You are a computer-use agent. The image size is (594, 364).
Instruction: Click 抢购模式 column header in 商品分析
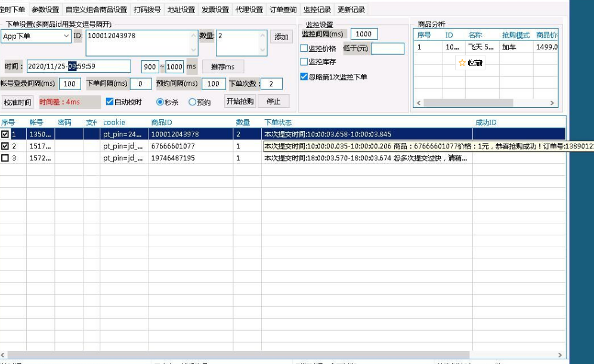[516, 35]
